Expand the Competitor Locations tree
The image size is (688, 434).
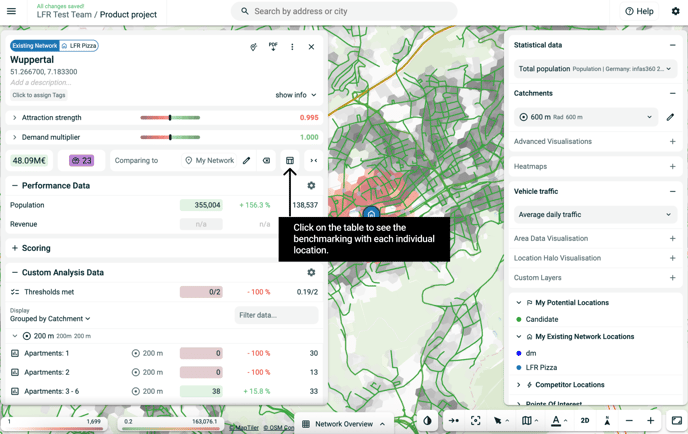point(519,385)
